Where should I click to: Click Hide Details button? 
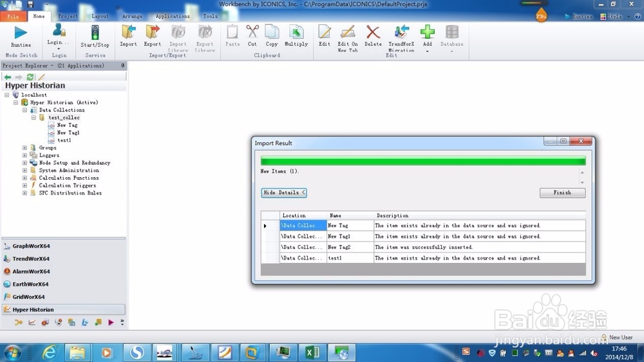(284, 193)
